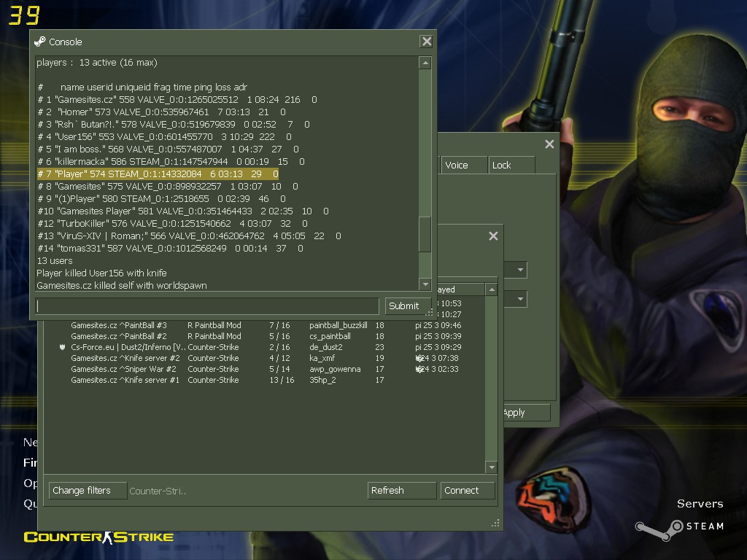Image resolution: width=747 pixels, height=560 pixels.
Task: Select the Gamesites.cz ^Knife server #2 row
Action: (x=264, y=358)
